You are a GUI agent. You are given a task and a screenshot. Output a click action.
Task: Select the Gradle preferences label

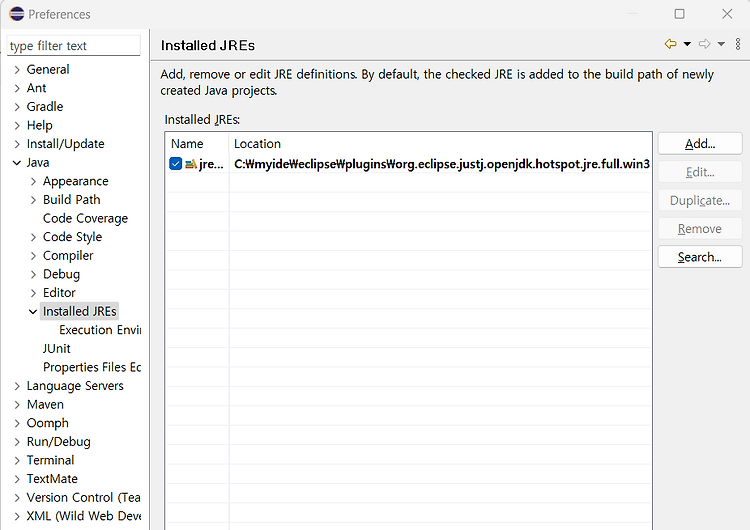[x=44, y=107]
